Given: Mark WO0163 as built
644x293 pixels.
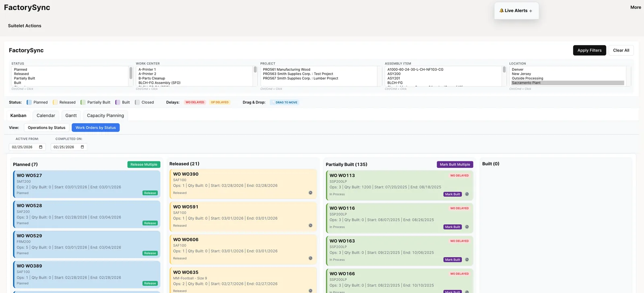Looking at the screenshot, I should coord(452,260).
